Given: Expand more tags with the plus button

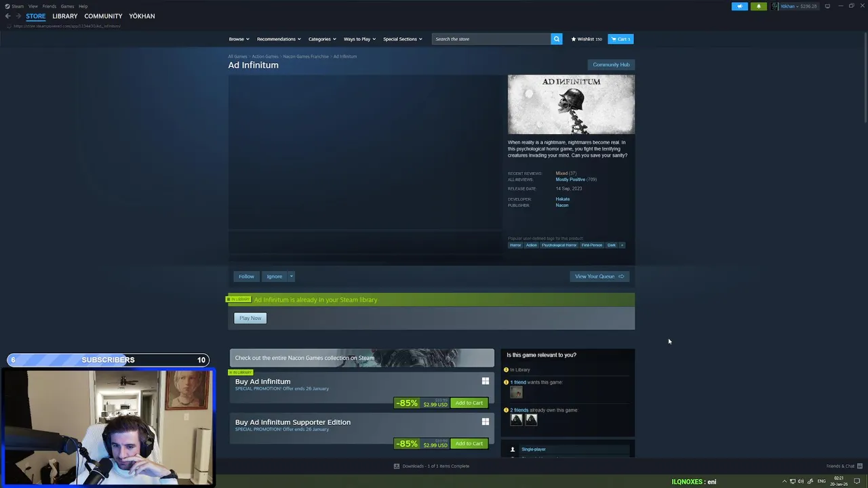Looking at the screenshot, I should pyautogui.click(x=622, y=245).
